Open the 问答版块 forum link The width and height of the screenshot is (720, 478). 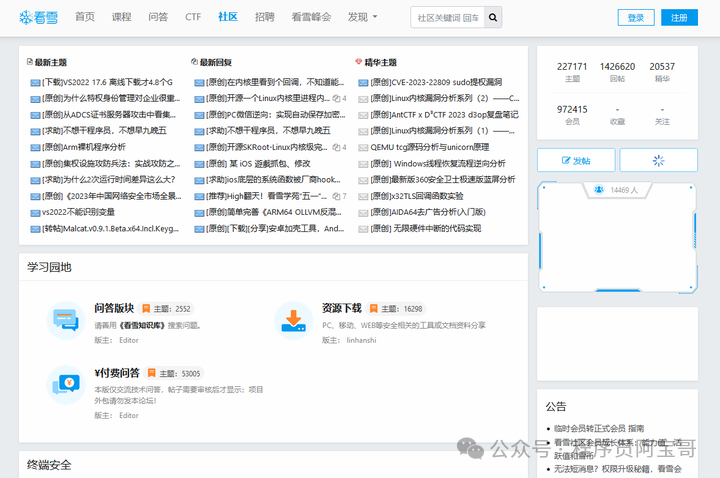pyautogui.click(x=114, y=308)
